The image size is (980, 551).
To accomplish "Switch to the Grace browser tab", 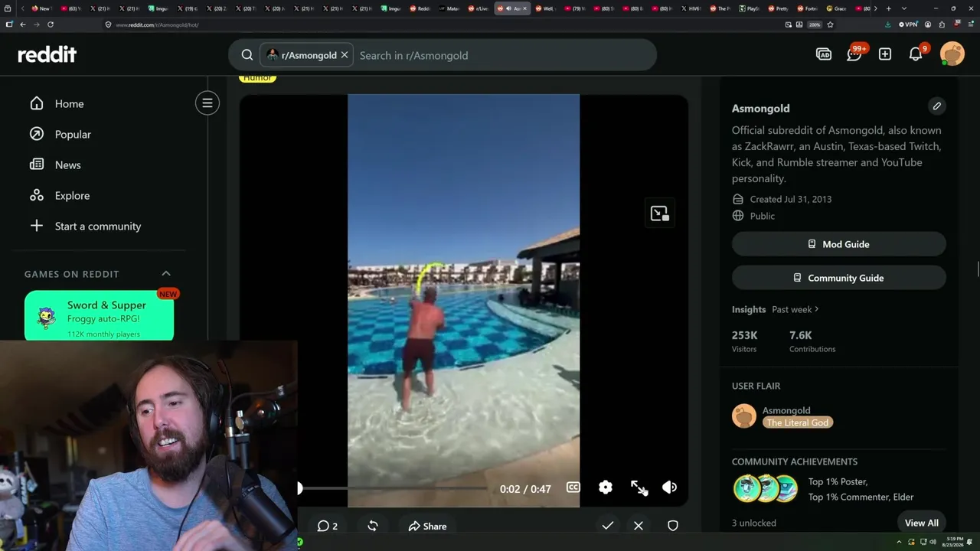I will pos(837,8).
